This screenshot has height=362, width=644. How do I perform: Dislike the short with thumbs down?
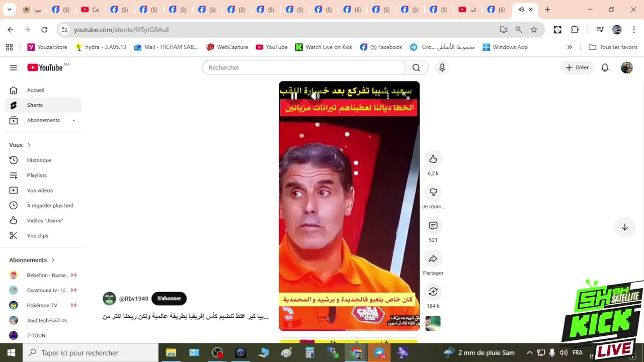tap(433, 193)
